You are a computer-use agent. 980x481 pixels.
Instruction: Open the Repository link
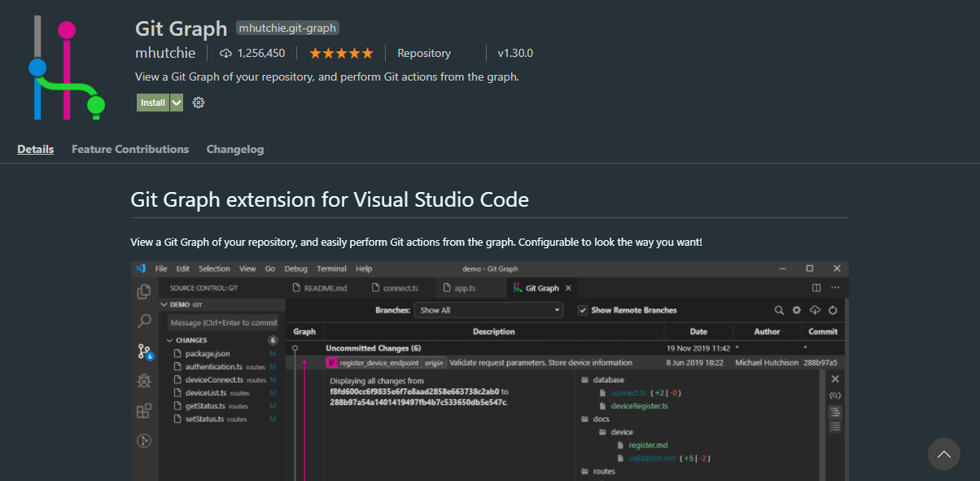[424, 53]
